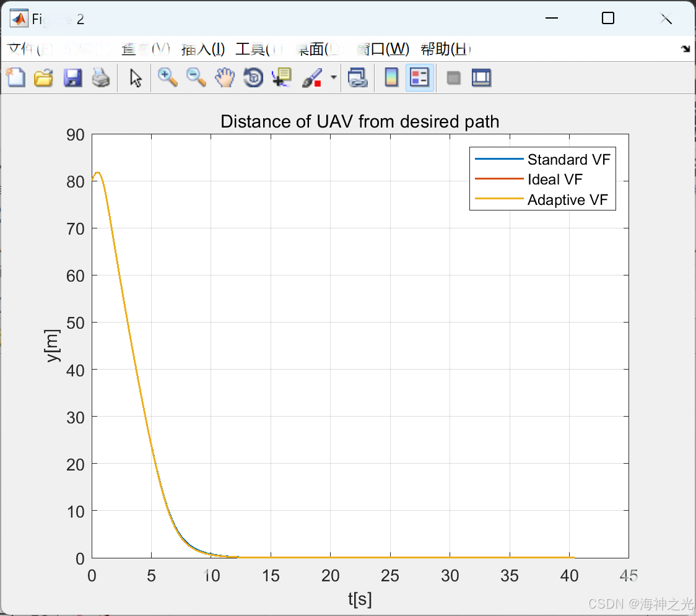Viewport: 696px width, 616px height.
Task: Click the curve peak near y = 80
Action: [x=98, y=173]
